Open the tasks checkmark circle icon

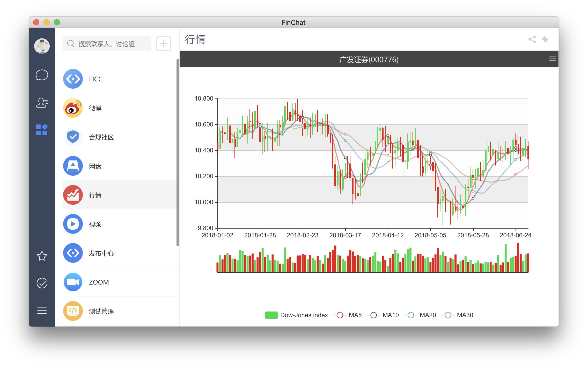click(x=42, y=283)
